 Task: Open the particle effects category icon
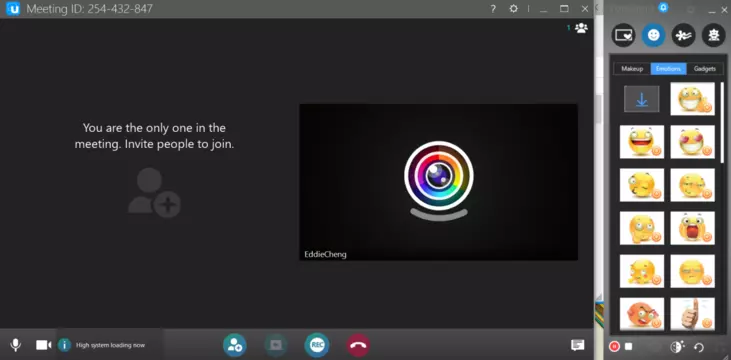[x=683, y=35]
